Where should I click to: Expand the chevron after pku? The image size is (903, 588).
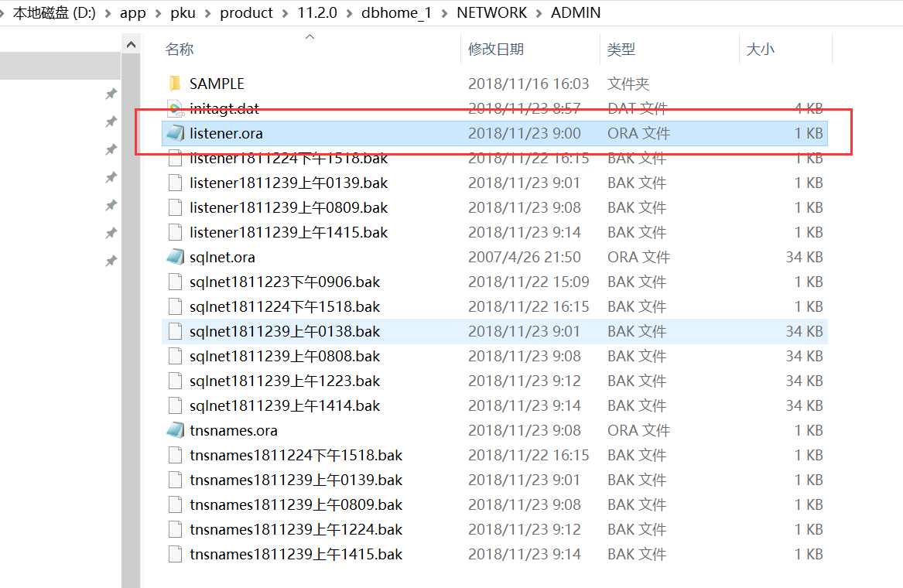click(x=208, y=13)
